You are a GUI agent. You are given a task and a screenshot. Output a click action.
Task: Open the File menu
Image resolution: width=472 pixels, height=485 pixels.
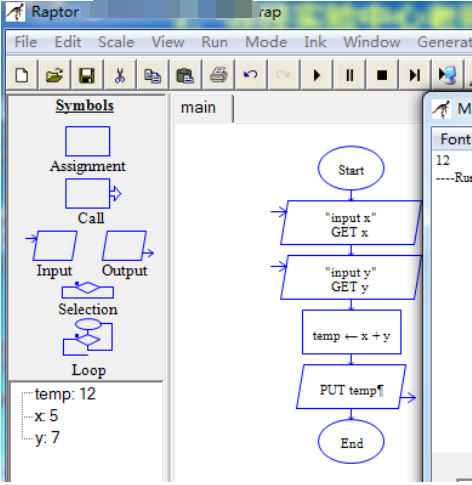26,42
